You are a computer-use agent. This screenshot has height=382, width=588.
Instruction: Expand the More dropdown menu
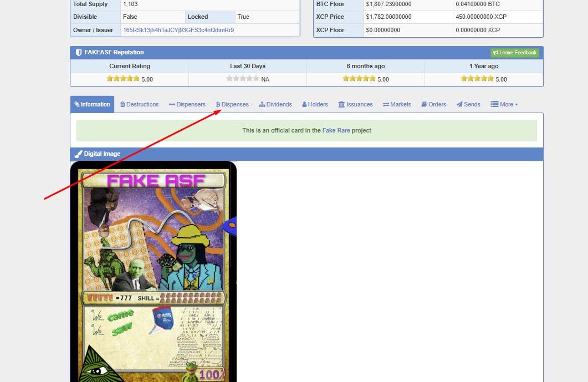504,104
